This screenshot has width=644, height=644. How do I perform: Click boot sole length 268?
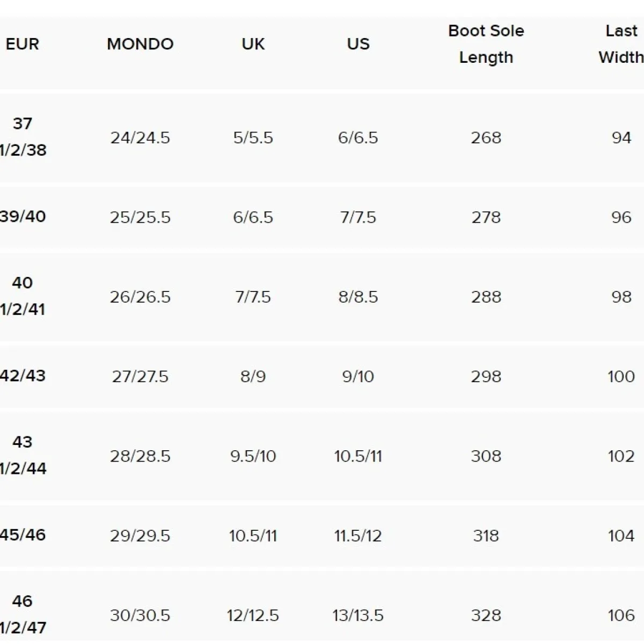(x=486, y=138)
